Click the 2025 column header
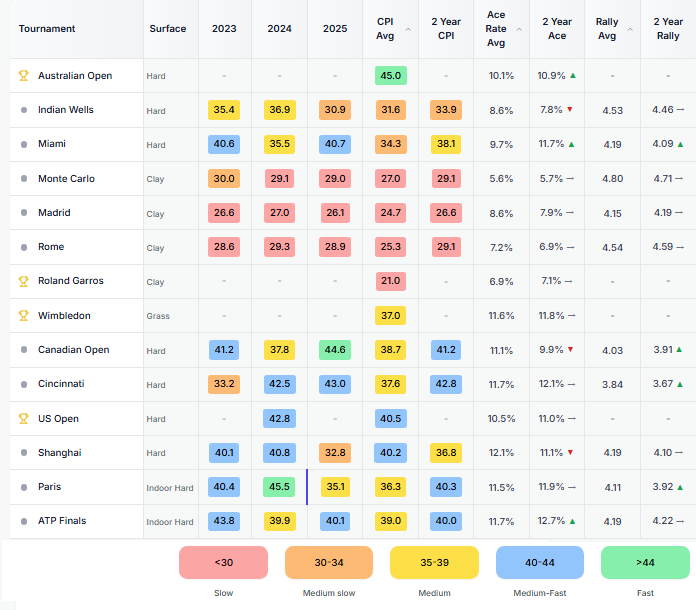Screen dimensions: 696x610 pos(335,28)
